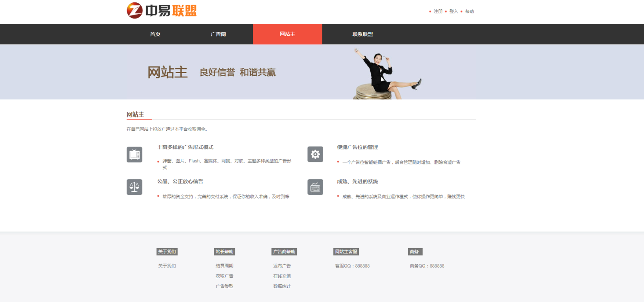Click the 中易联盟 logo icon
The height and width of the screenshot is (302, 644).
click(135, 11)
